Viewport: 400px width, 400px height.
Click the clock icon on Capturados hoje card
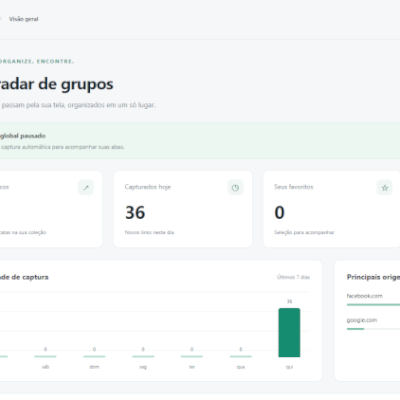pyautogui.click(x=235, y=188)
